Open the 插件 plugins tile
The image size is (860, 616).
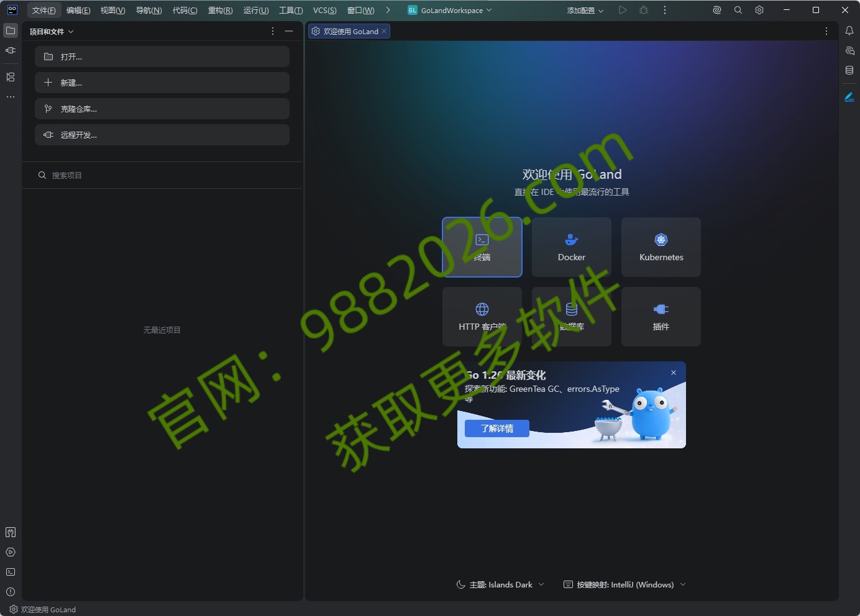661,317
